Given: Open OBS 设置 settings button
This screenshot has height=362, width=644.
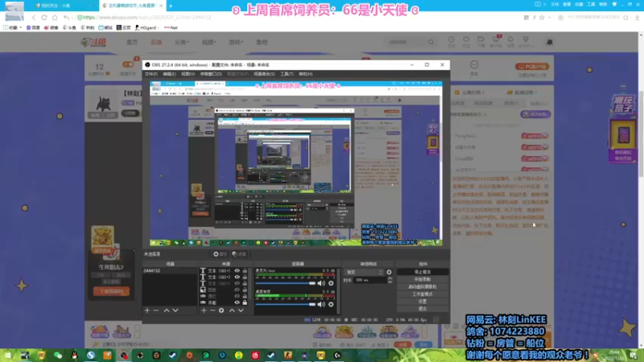Looking at the screenshot, I should (x=423, y=301).
